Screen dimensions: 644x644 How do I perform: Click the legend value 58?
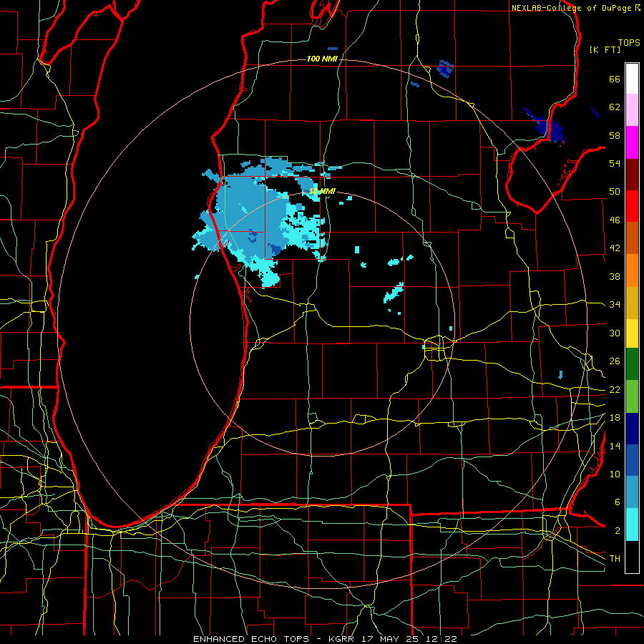615,135
